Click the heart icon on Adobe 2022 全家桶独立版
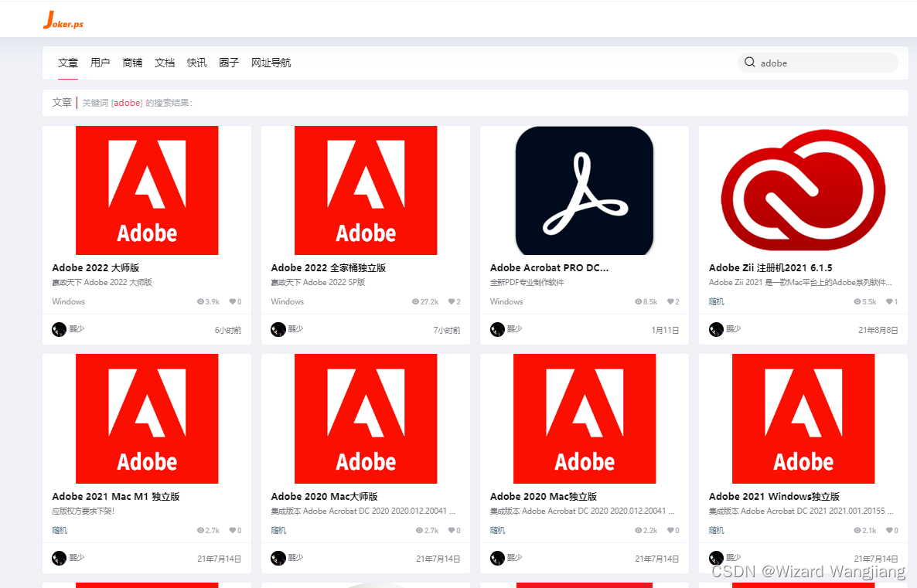The height and width of the screenshot is (588, 917). pyautogui.click(x=450, y=301)
